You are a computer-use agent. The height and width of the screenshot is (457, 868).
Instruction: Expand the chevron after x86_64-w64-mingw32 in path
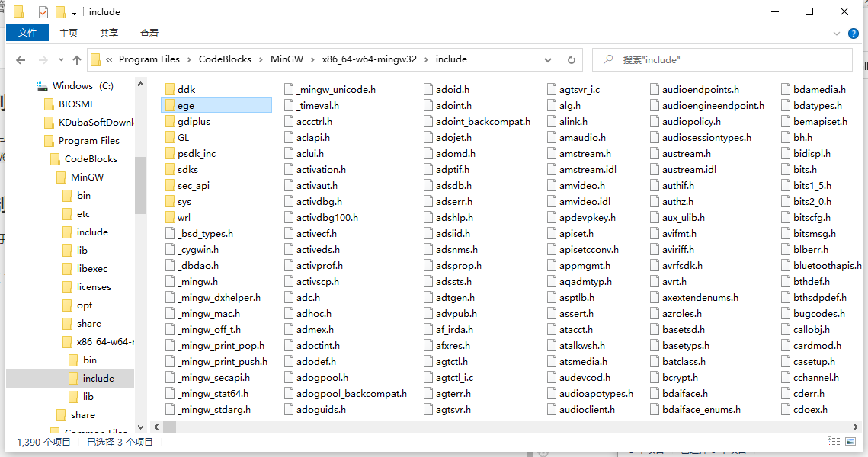click(x=426, y=59)
